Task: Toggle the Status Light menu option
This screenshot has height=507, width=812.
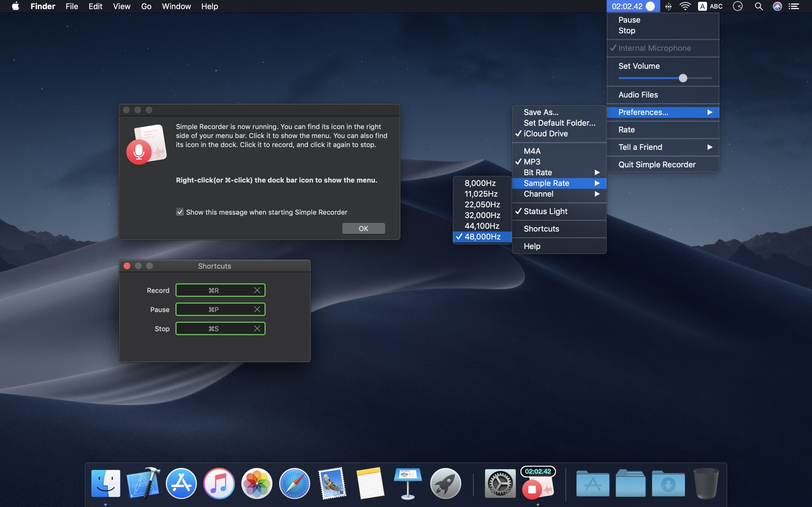Action: pyautogui.click(x=545, y=212)
